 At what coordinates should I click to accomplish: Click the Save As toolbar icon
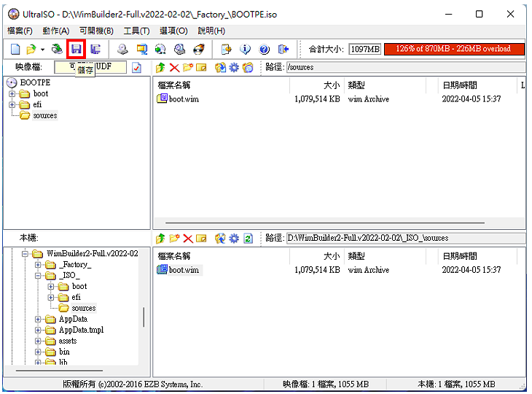95,50
